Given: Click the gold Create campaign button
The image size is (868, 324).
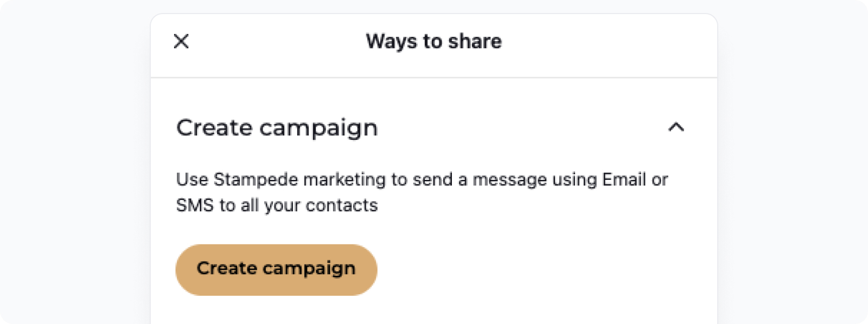Looking at the screenshot, I should pyautogui.click(x=276, y=269).
